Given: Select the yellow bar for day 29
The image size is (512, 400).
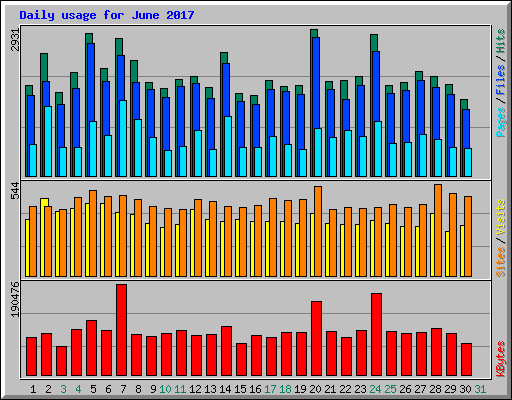Looking at the screenshot, I should tap(447, 254).
